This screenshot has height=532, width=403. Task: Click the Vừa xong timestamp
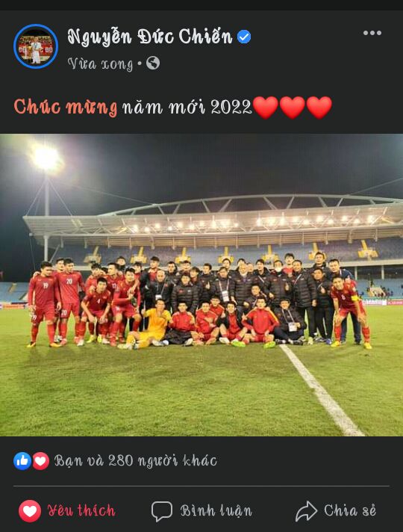tap(100, 64)
